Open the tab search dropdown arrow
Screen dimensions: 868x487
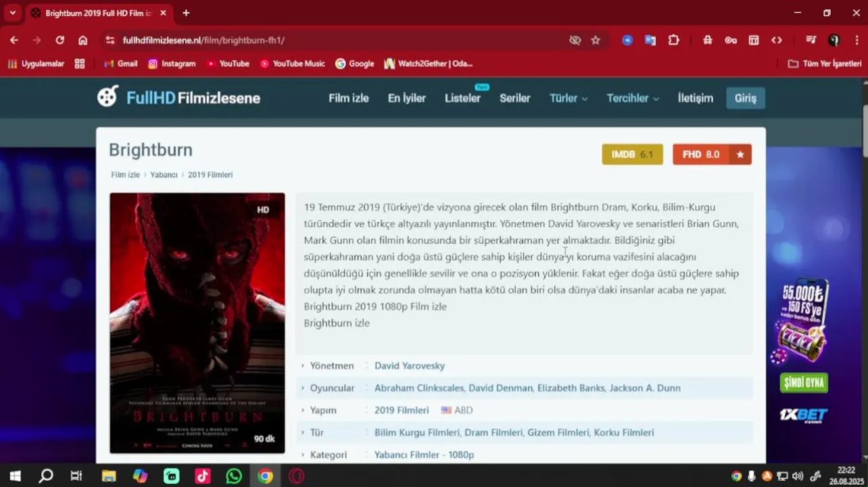point(12,13)
